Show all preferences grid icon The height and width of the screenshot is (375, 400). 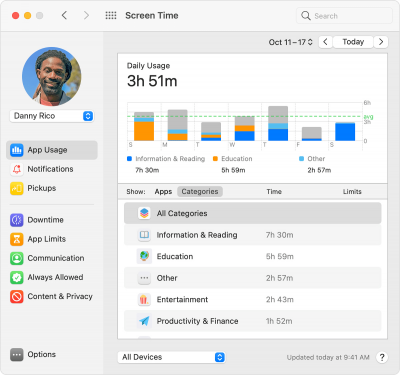(x=111, y=16)
